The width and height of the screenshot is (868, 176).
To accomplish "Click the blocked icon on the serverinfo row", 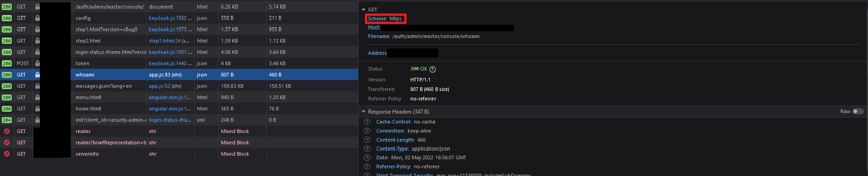I will click(7, 154).
